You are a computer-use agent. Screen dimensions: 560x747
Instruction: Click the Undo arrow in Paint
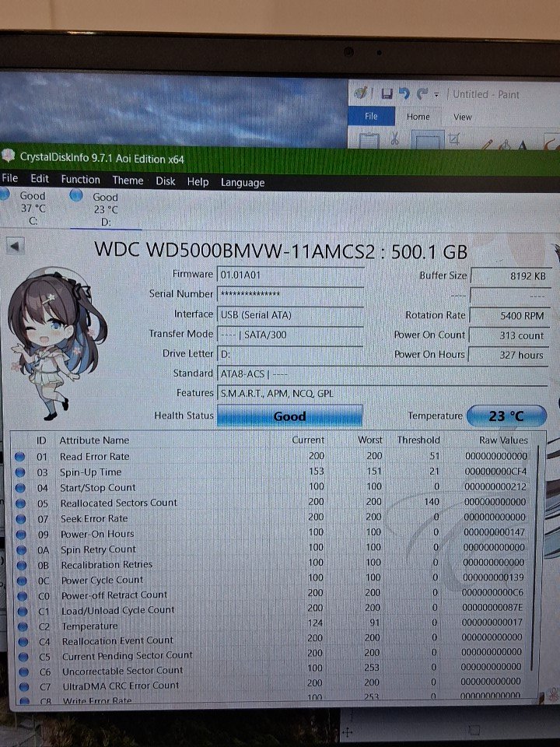pos(404,94)
